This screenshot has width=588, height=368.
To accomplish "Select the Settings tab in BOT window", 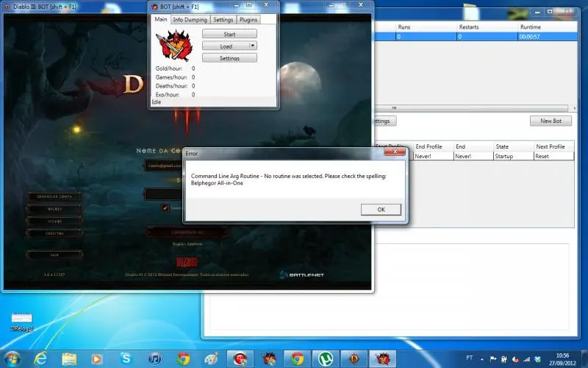I will 223,20.
